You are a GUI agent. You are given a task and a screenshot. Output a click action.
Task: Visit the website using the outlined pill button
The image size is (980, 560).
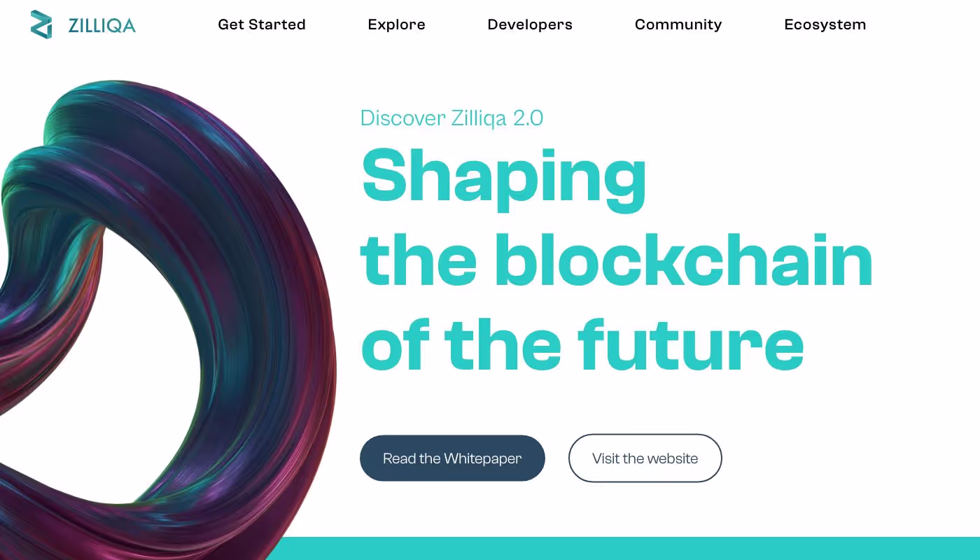[x=645, y=458]
